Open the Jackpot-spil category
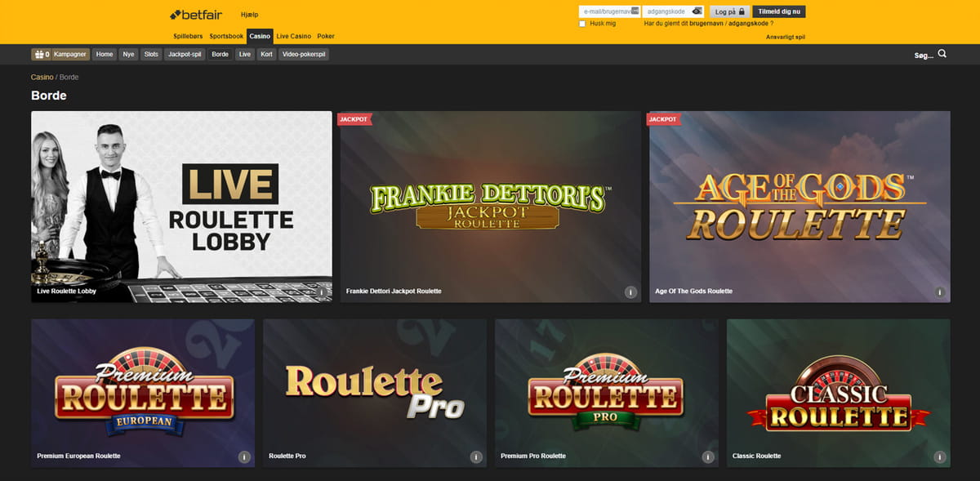 pyautogui.click(x=185, y=55)
